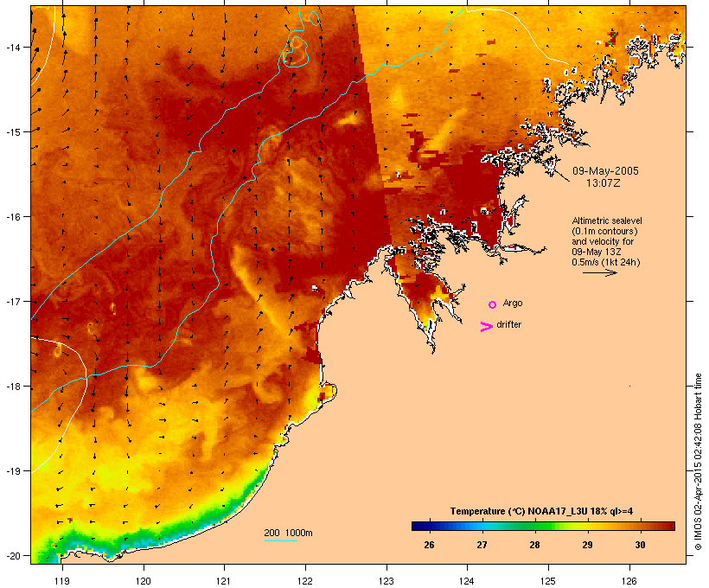Select the time label 13:07Z

604,183
